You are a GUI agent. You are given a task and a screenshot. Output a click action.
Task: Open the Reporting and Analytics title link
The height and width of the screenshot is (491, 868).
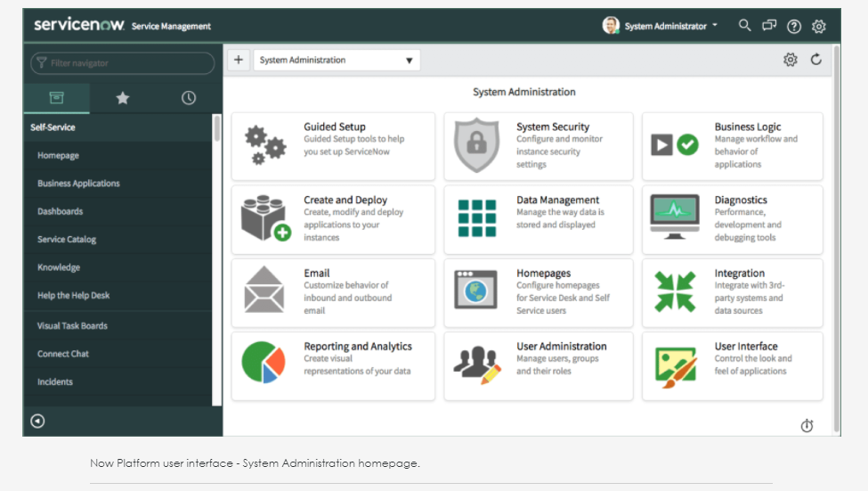point(358,347)
